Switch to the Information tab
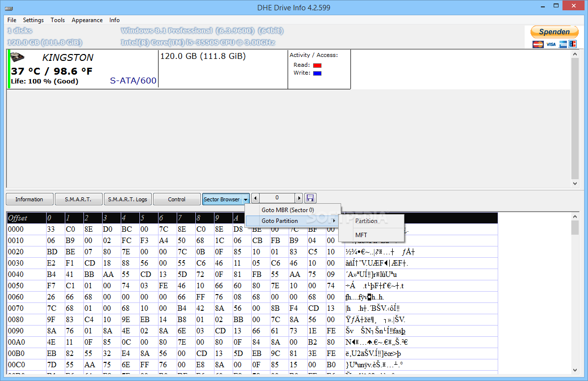 tap(29, 199)
